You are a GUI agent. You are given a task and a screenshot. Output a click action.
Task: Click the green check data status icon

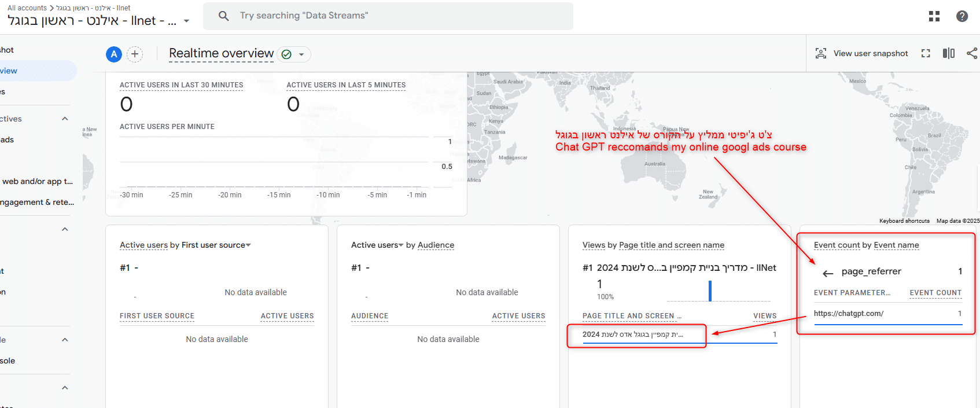[x=286, y=54]
